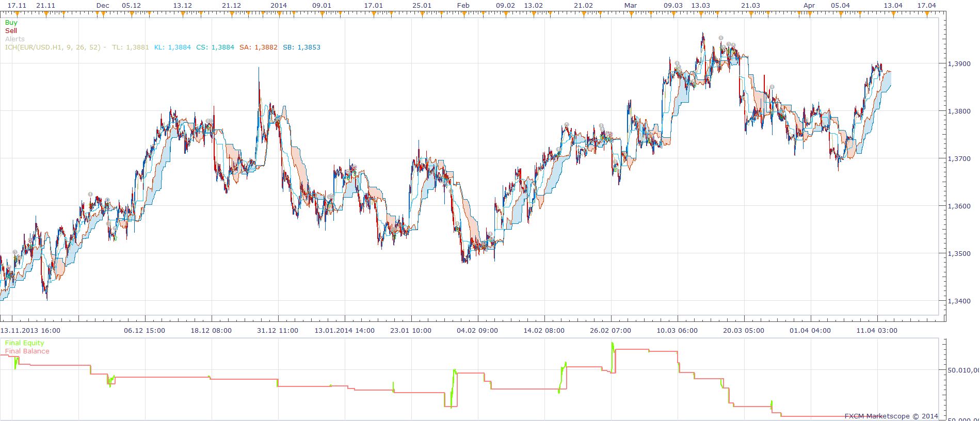Click the 1,3600 price axis label
This screenshot has height=421, width=980.
click(959, 206)
